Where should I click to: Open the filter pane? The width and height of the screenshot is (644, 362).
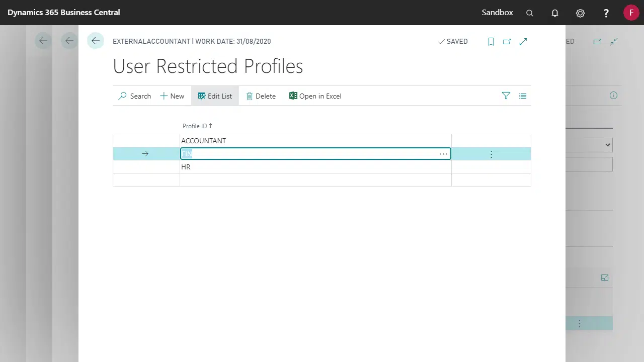[x=506, y=96]
